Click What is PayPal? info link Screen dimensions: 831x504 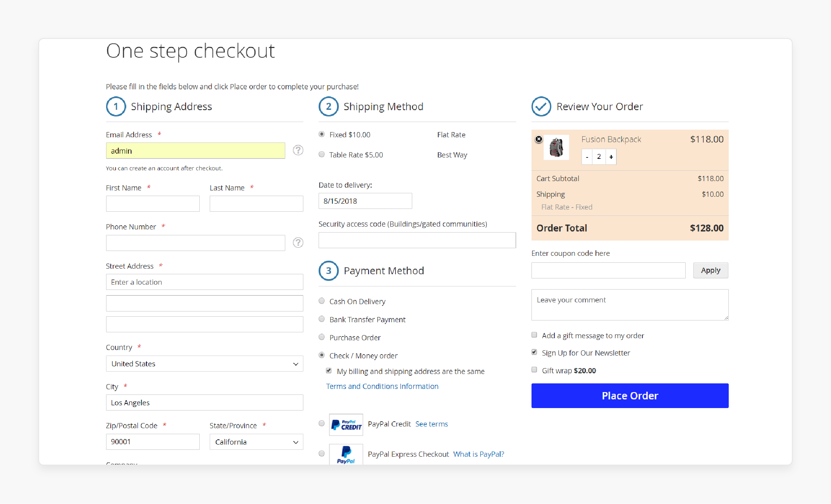(478, 454)
